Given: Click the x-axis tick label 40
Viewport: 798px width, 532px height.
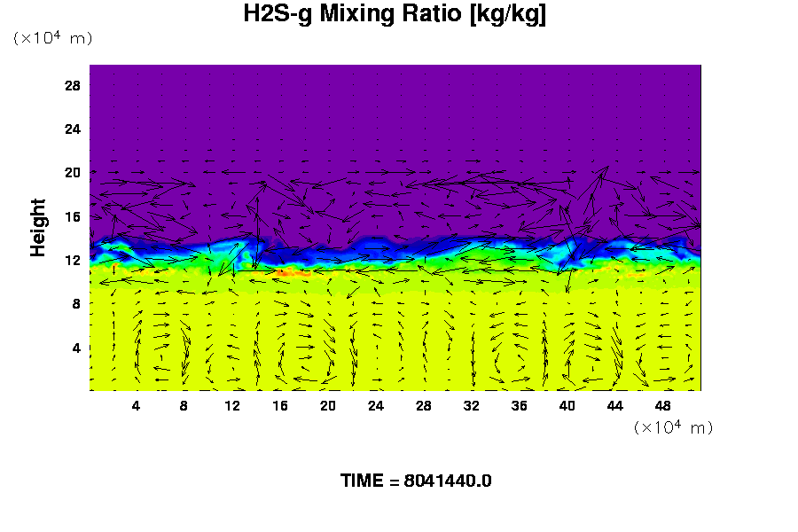Looking at the screenshot, I should (x=567, y=406).
